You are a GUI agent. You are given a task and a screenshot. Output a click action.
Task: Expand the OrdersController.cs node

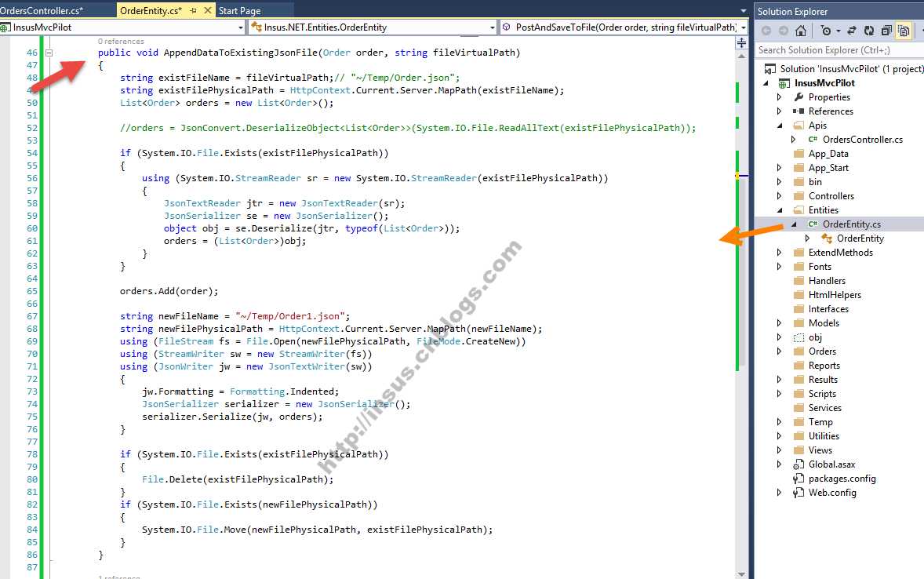click(x=793, y=140)
